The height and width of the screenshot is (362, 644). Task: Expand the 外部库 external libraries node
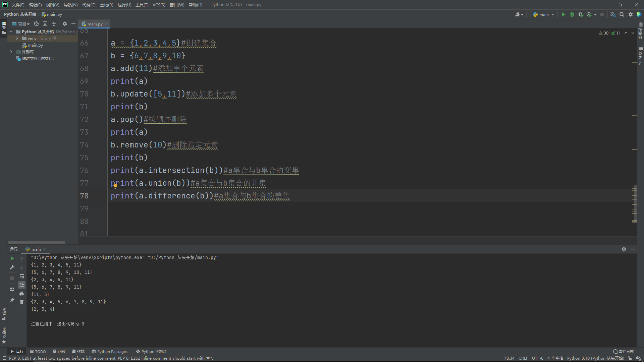tap(11, 52)
